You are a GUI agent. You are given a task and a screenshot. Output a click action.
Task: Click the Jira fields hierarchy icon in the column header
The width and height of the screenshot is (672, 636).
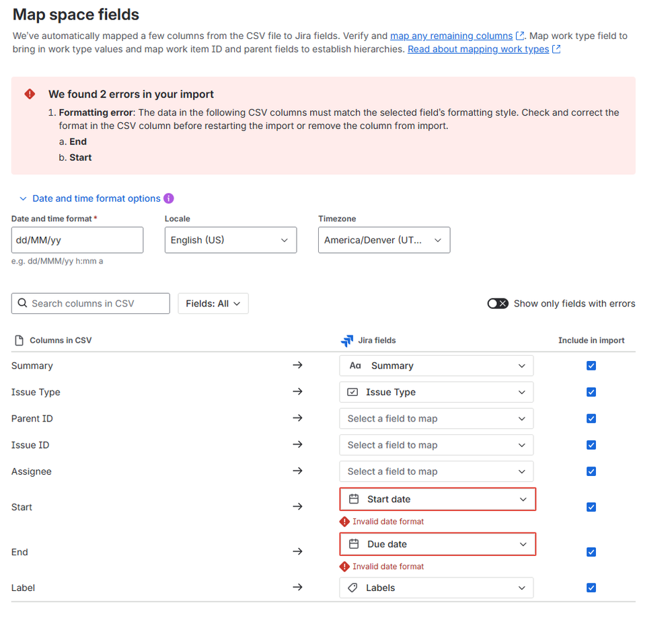pyautogui.click(x=347, y=340)
